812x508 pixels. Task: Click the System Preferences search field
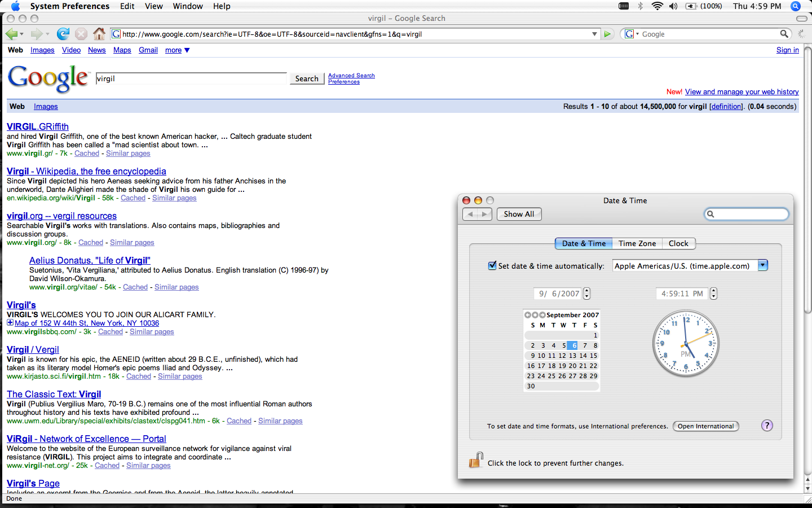point(747,214)
